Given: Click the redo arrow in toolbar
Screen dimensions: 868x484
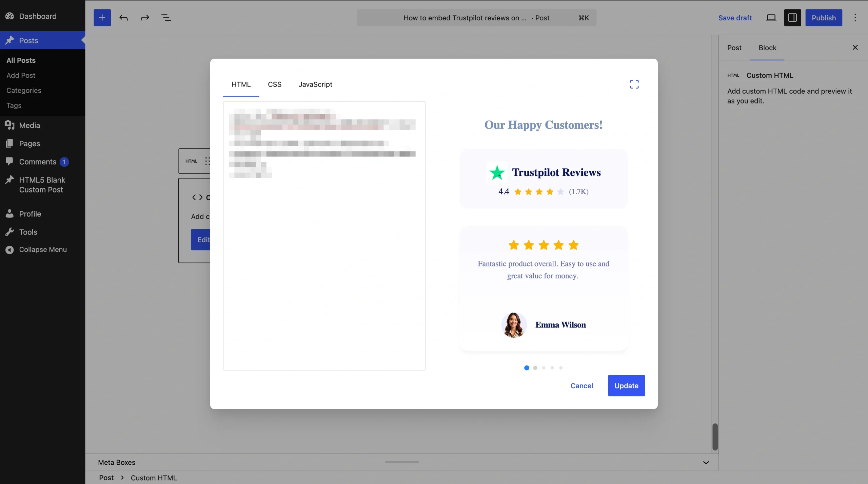Looking at the screenshot, I should coord(145,18).
